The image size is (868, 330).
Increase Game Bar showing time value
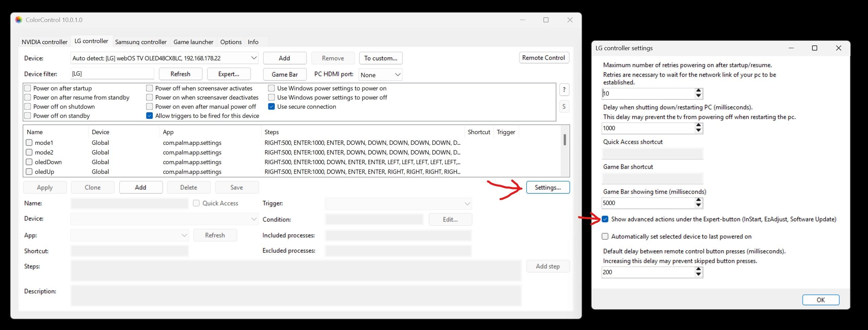click(699, 200)
